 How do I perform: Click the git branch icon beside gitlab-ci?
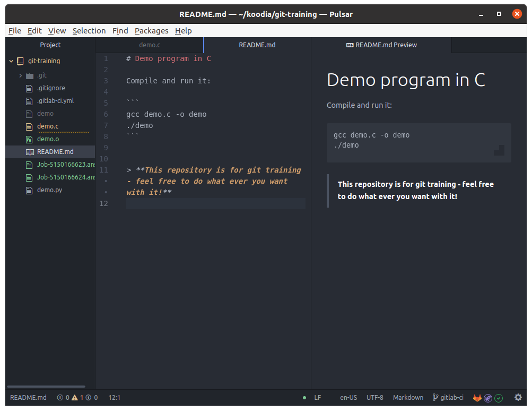(435, 397)
